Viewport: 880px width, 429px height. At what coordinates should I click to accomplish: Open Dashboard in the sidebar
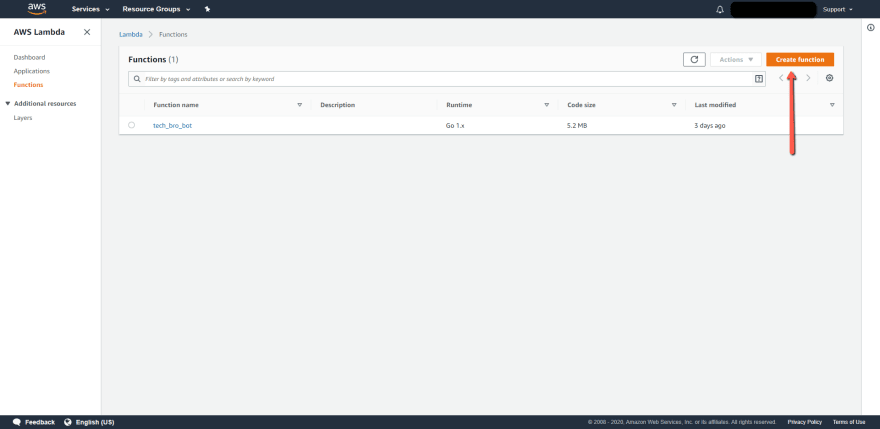coord(29,57)
